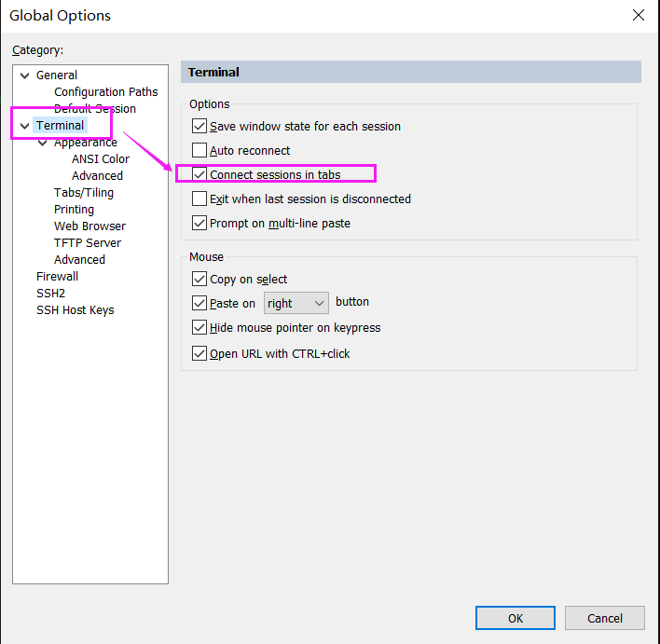This screenshot has height=644, width=660.
Task: Select Web Browser category
Action: tap(90, 226)
